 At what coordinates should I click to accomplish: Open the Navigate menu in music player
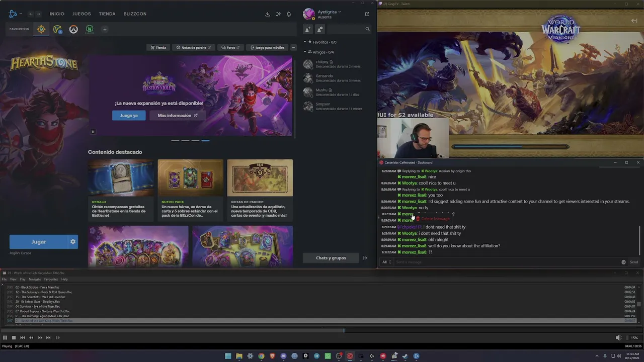[x=35, y=280]
